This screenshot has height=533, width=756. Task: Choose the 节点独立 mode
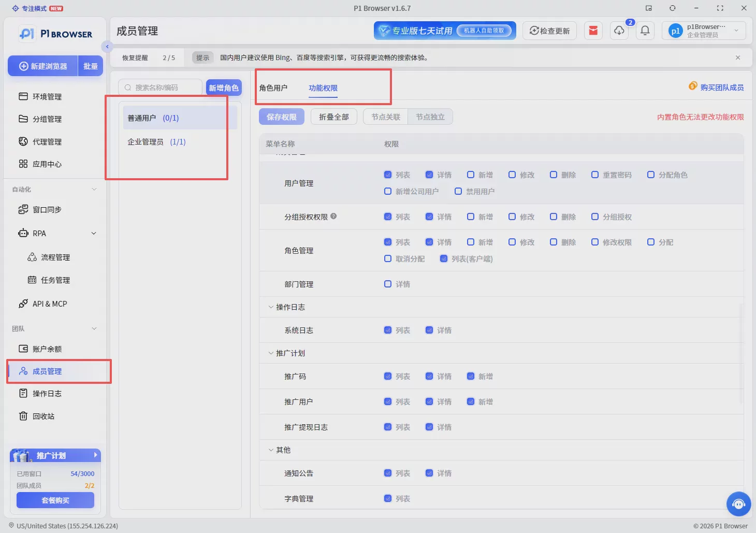point(430,117)
